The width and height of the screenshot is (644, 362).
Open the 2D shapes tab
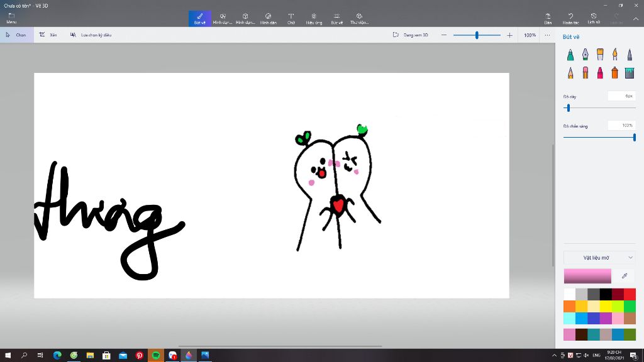coord(223,18)
